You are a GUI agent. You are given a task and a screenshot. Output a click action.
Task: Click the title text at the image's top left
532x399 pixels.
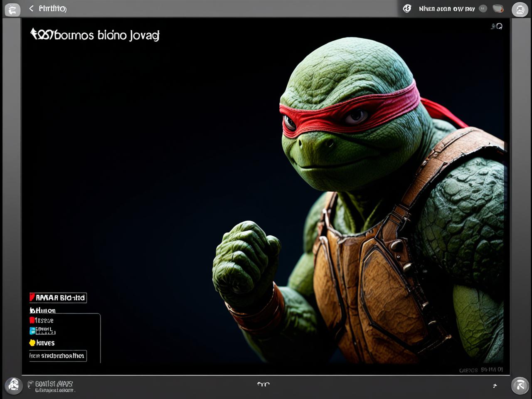[x=95, y=35]
